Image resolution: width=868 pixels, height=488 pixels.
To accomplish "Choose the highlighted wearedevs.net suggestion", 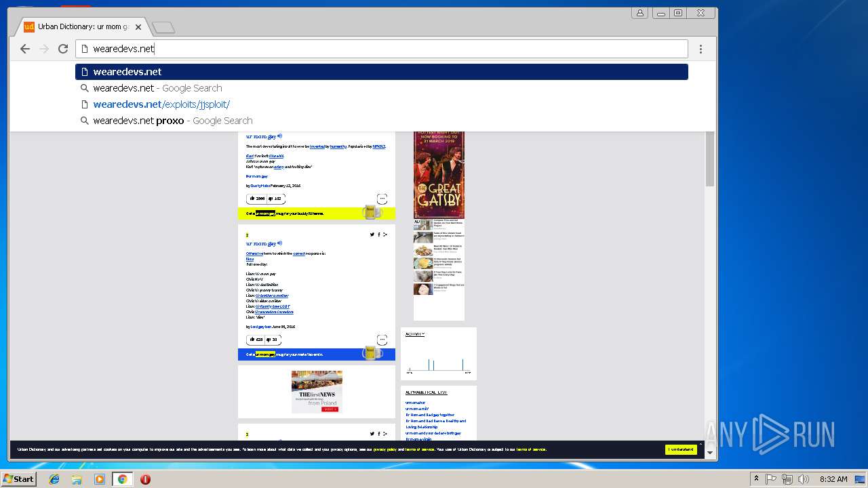I will coord(382,72).
